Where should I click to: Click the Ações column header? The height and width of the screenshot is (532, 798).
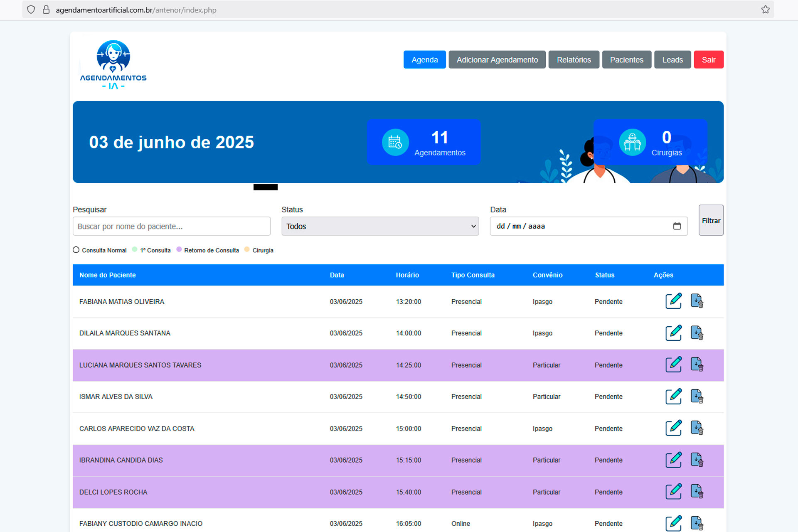click(x=663, y=275)
